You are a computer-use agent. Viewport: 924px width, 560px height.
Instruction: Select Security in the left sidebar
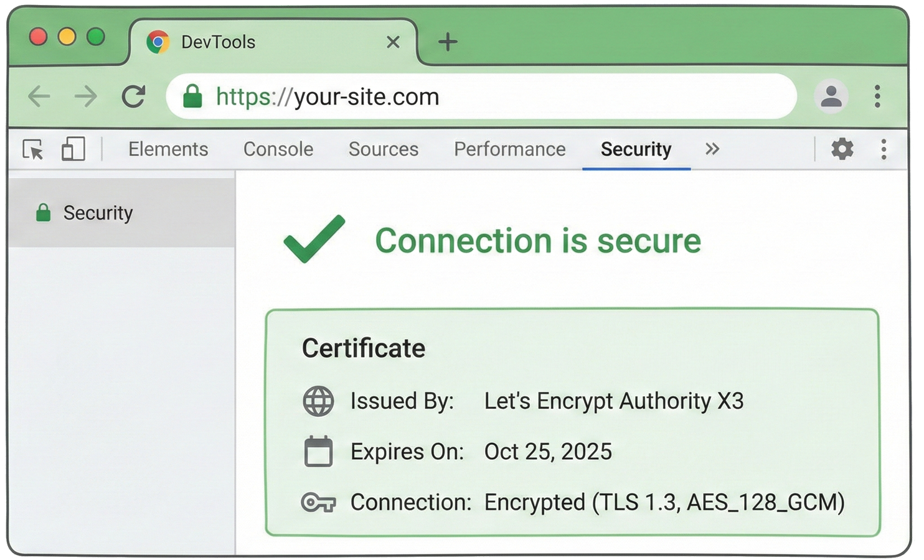point(98,213)
